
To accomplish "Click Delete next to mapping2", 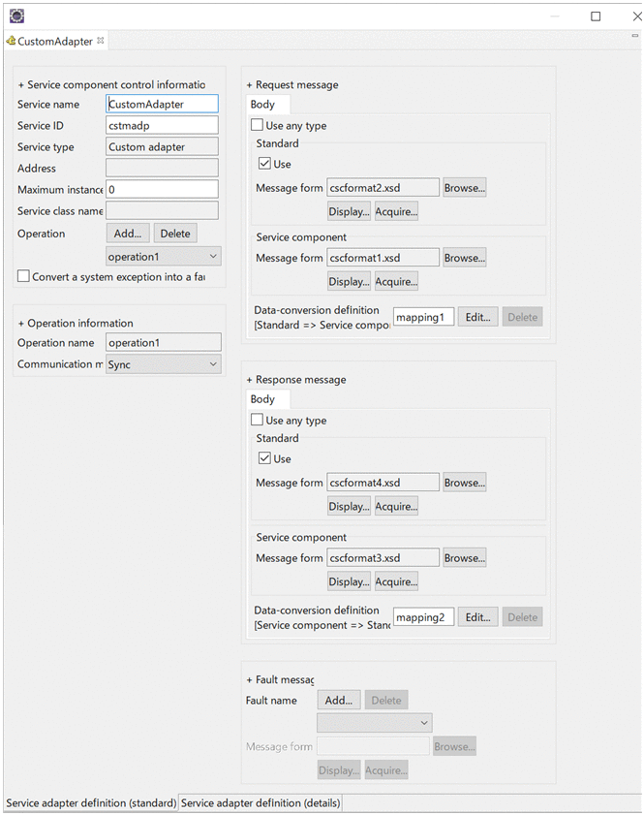I will 523,617.
